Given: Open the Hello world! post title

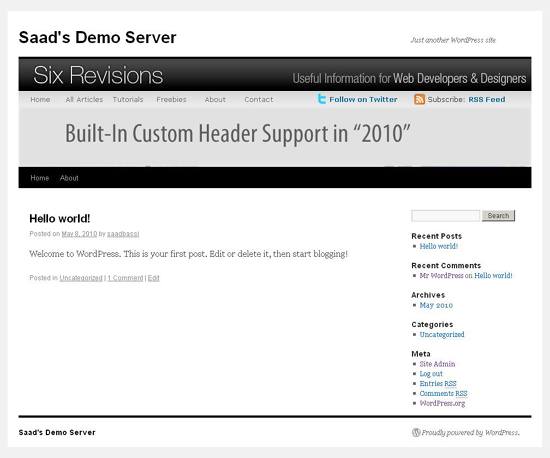Looking at the screenshot, I should point(60,218).
